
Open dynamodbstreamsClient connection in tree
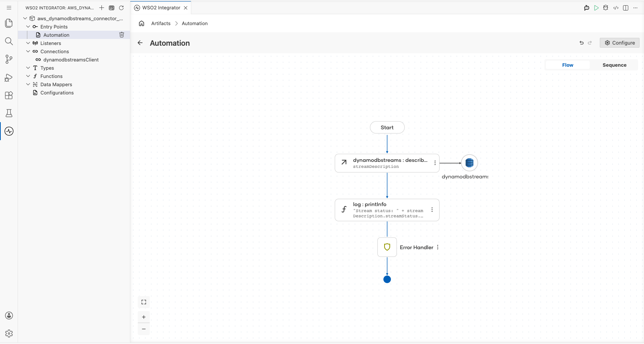[x=71, y=60]
